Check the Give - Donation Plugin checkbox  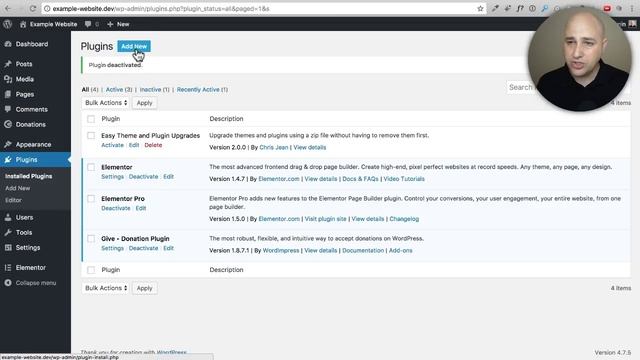pyautogui.click(x=91, y=239)
